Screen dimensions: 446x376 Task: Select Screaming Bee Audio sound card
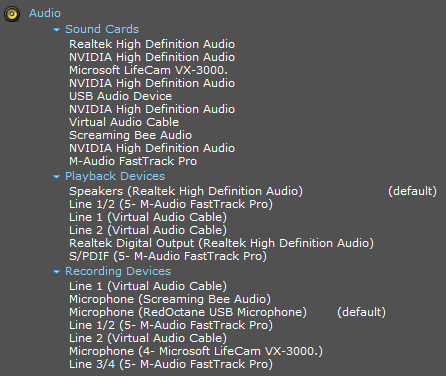pyautogui.click(x=130, y=135)
